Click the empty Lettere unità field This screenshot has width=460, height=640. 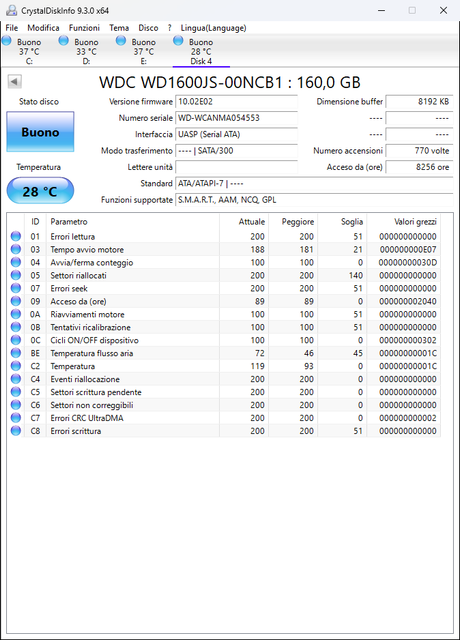coord(236,167)
